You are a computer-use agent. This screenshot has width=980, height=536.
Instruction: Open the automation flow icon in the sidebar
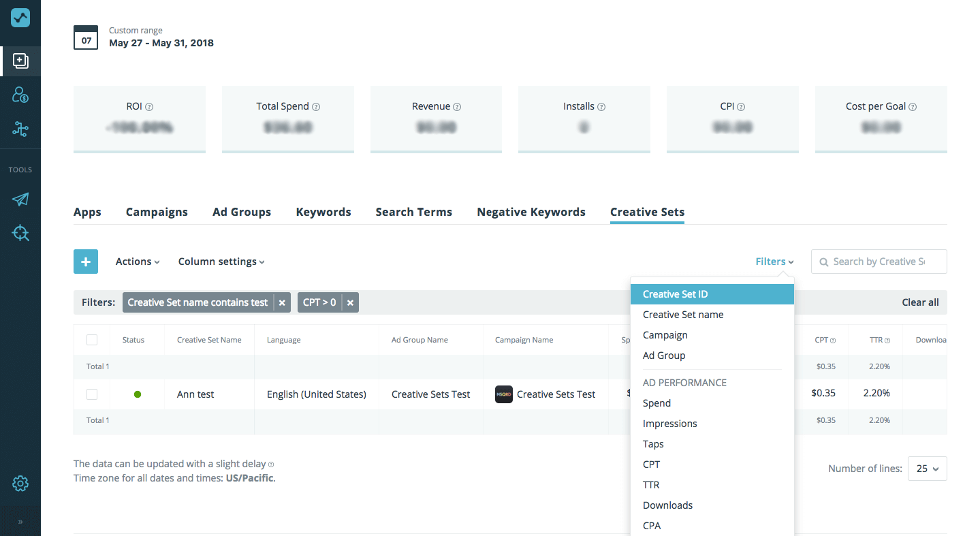click(20, 129)
